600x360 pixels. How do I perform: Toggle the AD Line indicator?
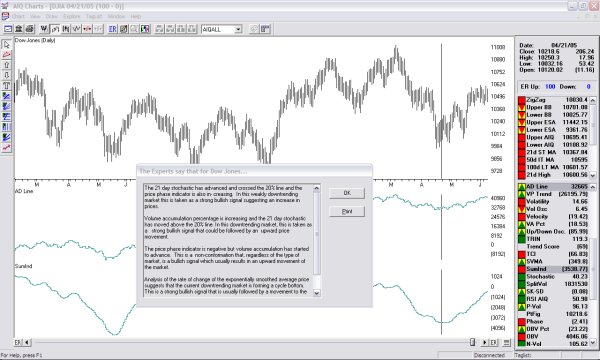pyautogui.click(x=554, y=186)
